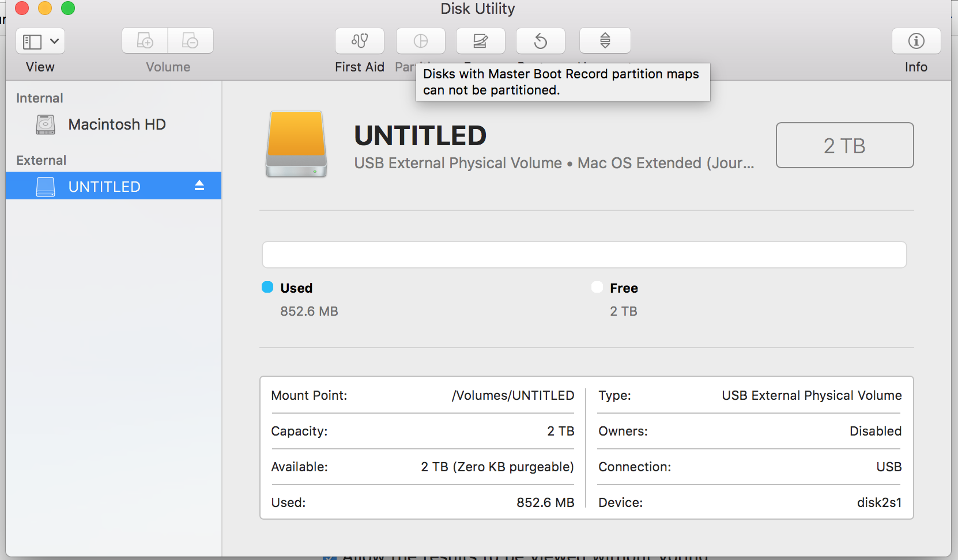The width and height of the screenshot is (958, 560).
Task: Click the Partition pie-chart icon
Action: point(421,41)
